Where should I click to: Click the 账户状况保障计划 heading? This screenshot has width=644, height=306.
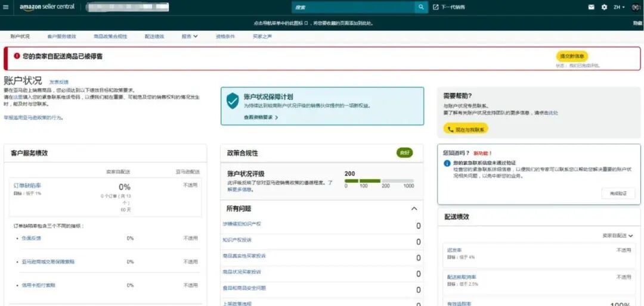pyautogui.click(x=268, y=97)
